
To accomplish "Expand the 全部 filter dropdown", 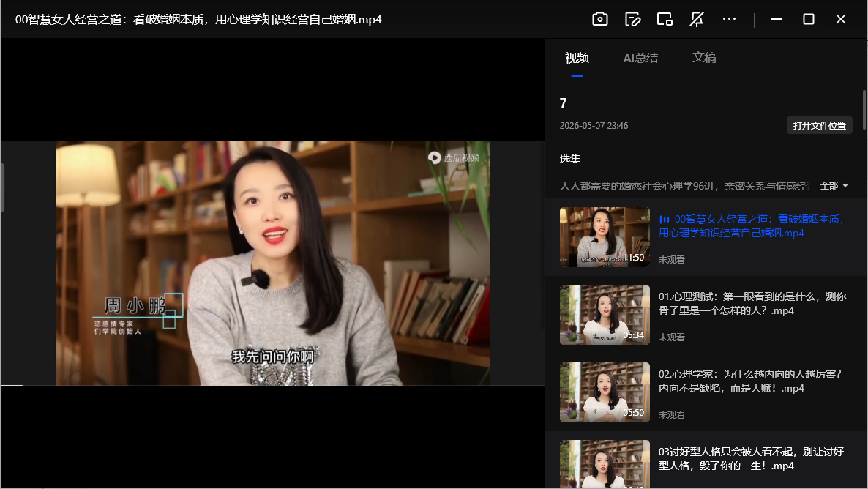I will 834,185.
